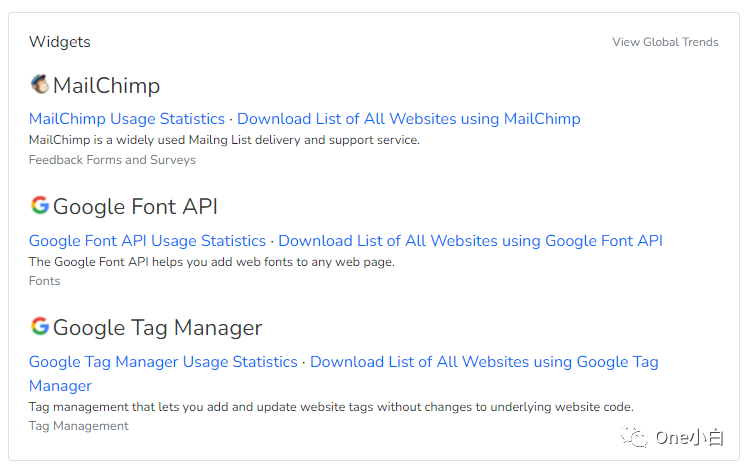Click the Google logo beside Font API
Viewport: 748px width, 469px height.
coord(39,206)
